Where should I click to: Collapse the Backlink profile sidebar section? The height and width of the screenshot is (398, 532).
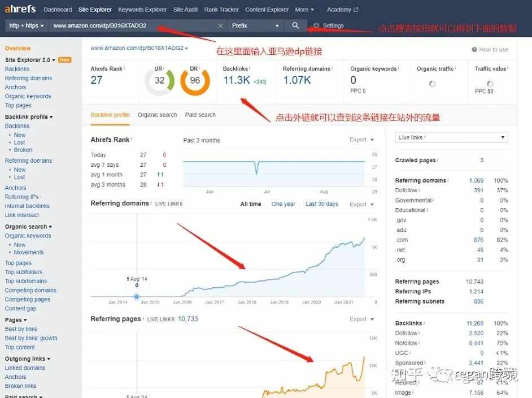[x=29, y=117]
